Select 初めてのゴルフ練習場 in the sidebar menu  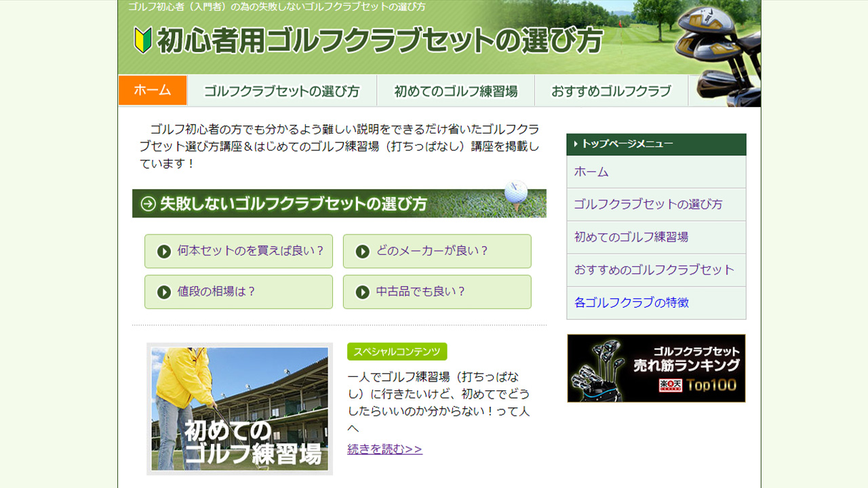pyautogui.click(x=656, y=237)
